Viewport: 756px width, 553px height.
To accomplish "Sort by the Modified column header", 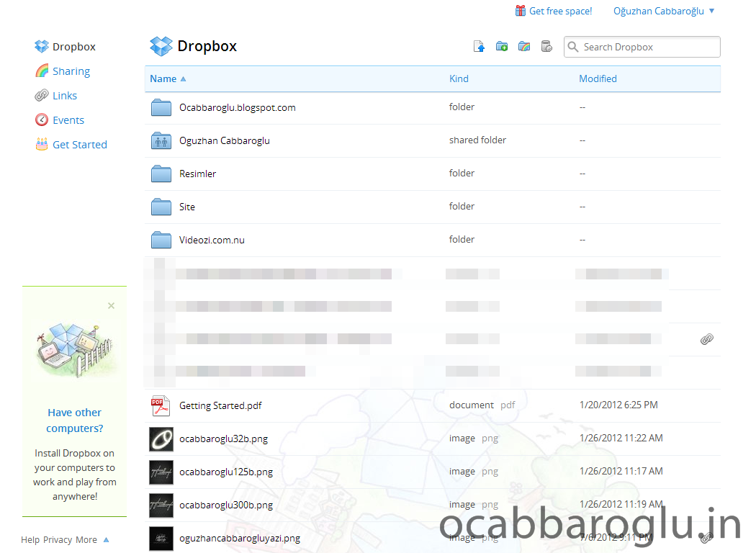I will tap(598, 78).
